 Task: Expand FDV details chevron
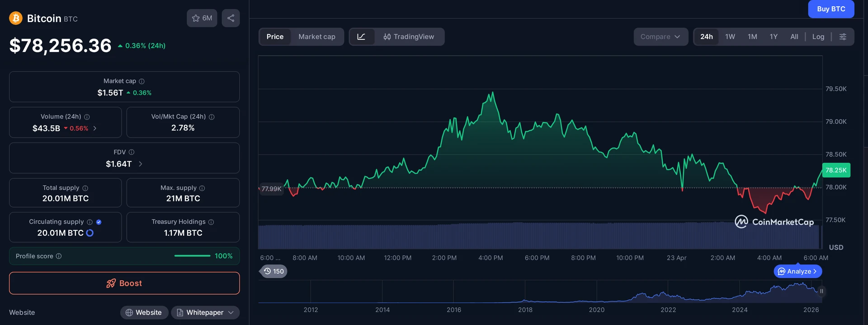(x=140, y=164)
